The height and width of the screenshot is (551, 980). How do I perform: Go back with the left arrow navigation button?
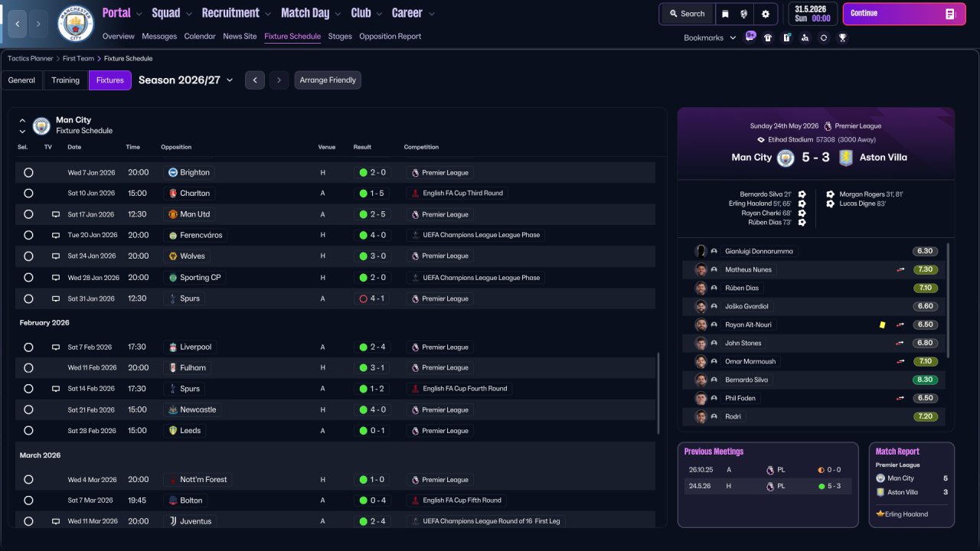[18, 24]
